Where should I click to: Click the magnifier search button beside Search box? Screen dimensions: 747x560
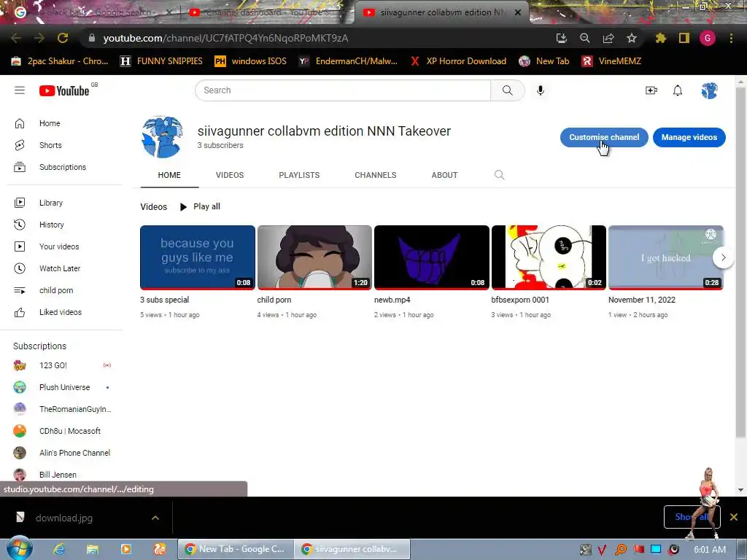508,90
